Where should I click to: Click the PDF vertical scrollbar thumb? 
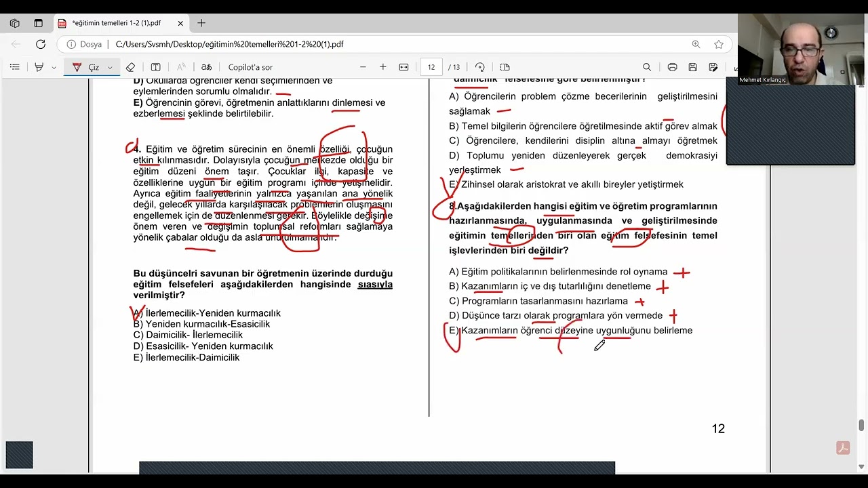[861, 425]
